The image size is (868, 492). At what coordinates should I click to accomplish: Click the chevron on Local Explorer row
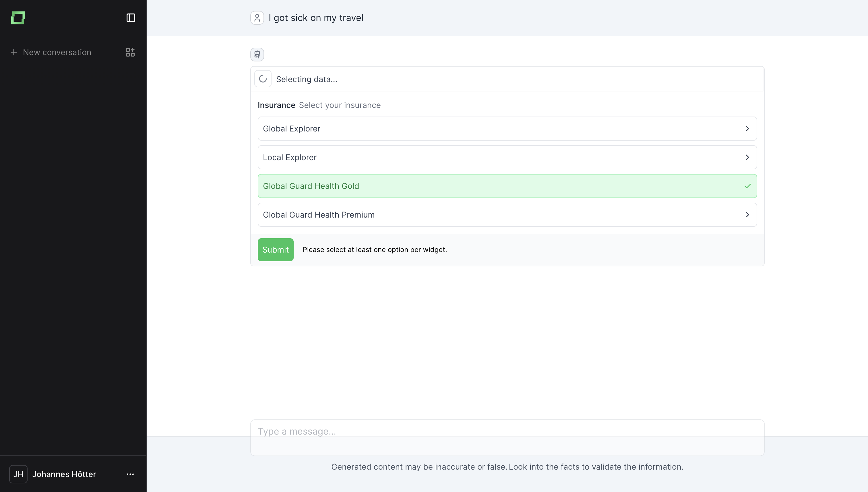click(x=747, y=157)
